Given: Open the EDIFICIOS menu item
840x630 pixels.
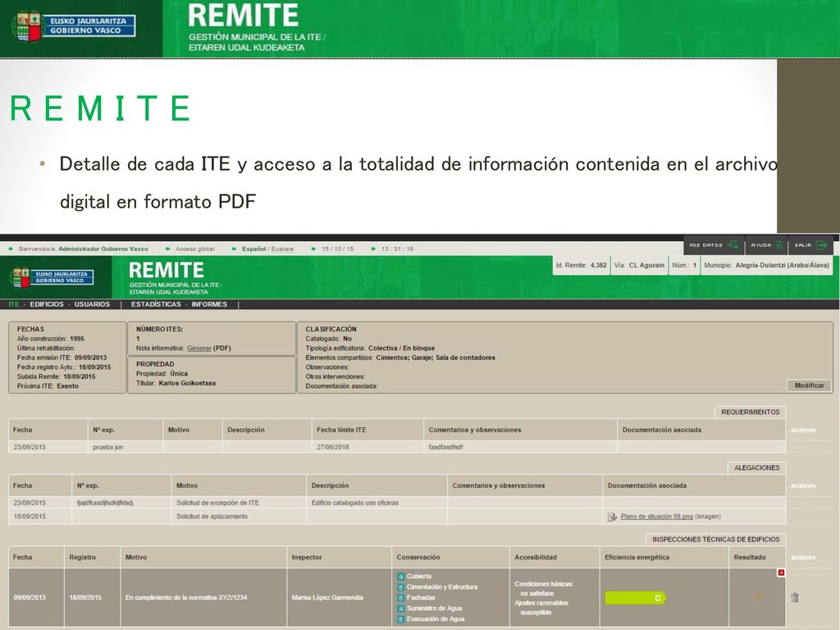Looking at the screenshot, I should click(47, 304).
